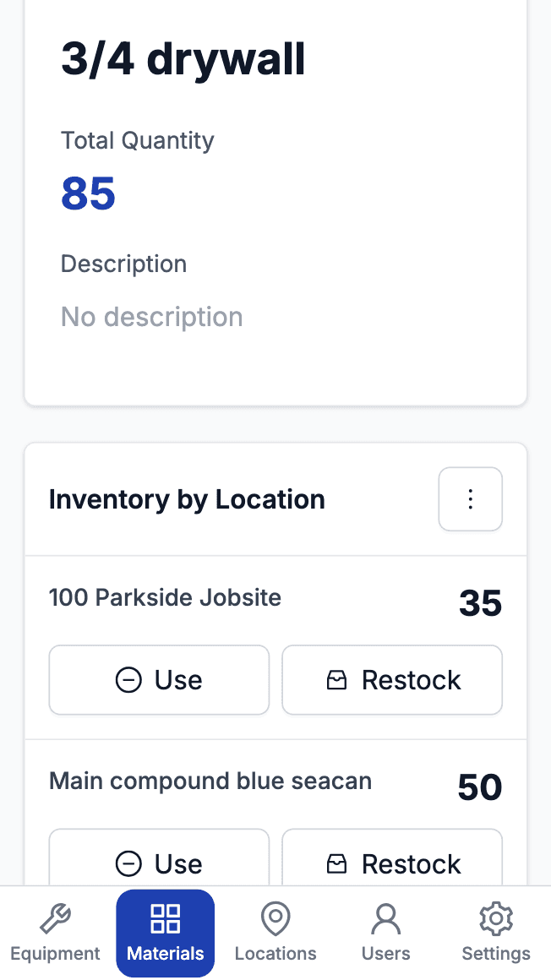This screenshot has width=551, height=980.
Task: Open Settings via the gear icon
Action: point(496,918)
